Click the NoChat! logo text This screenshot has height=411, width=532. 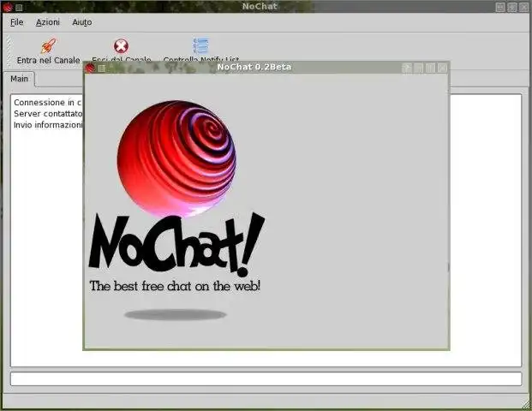176,244
